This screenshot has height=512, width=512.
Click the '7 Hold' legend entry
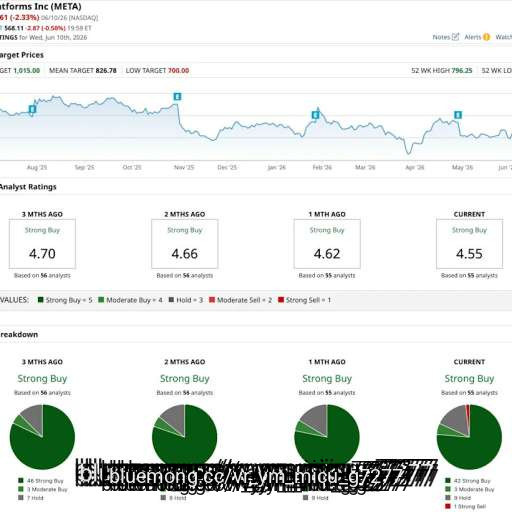pyautogui.click(x=31, y=498)
